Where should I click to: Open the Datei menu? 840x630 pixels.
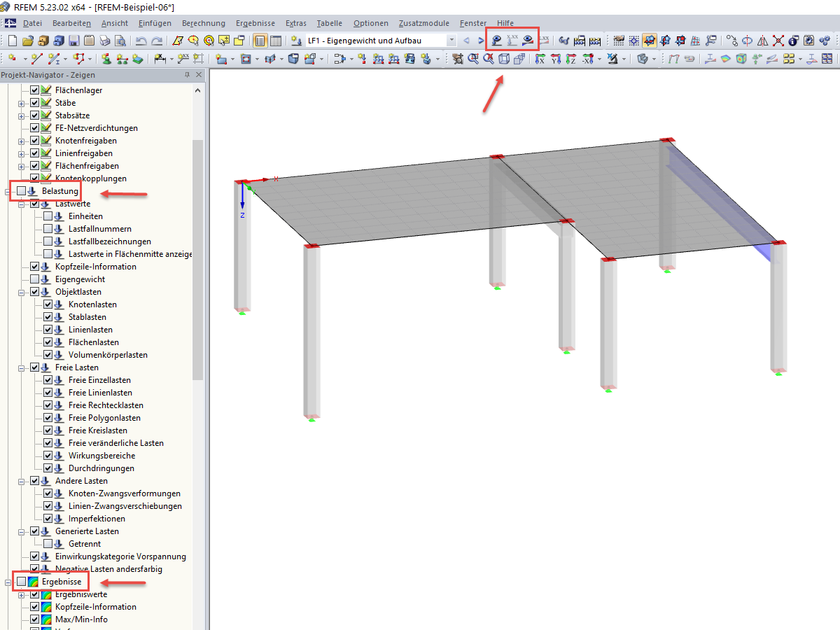click(32, 23)
